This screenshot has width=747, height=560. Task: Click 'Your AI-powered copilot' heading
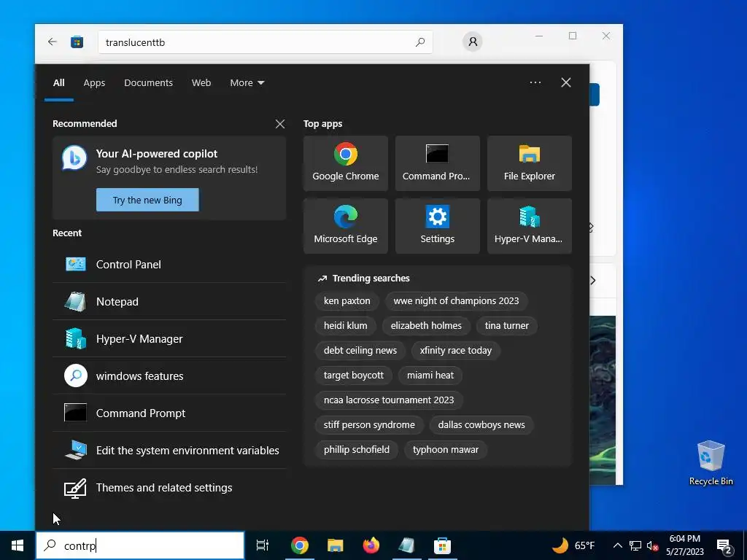click(157, 154)
